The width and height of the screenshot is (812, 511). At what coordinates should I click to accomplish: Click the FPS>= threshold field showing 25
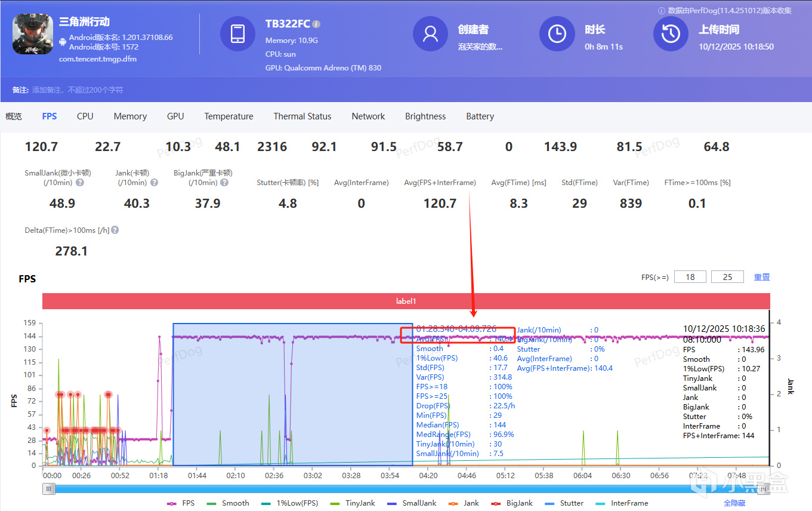click(x=727, y=277)
